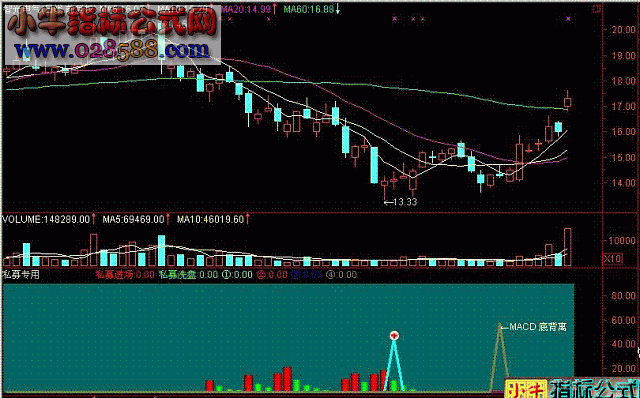Click the rightmost pink star marker at chart top
Viewport: 640px width, 398px height.
569,19
